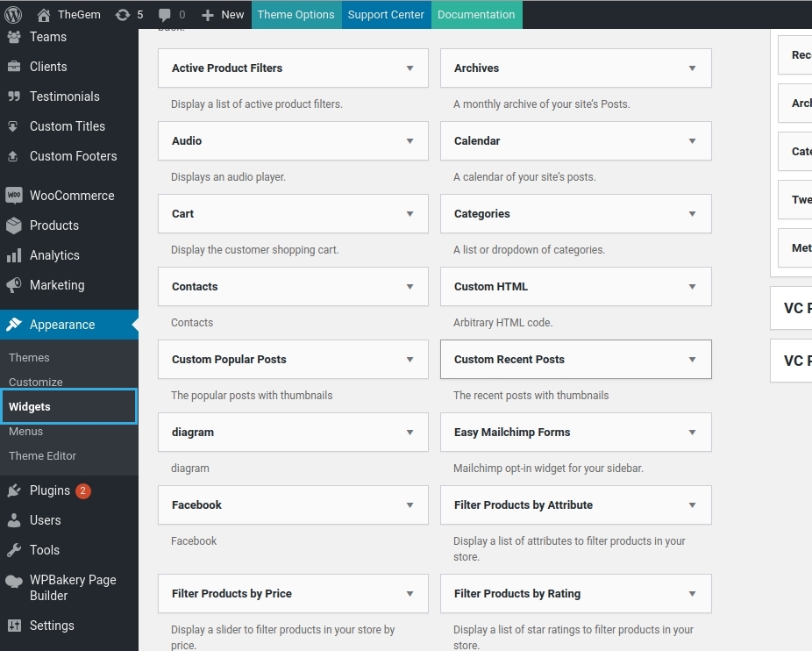Click the Theme Options button
This screenshot has height=651, width=812.
tap(296, 15)
